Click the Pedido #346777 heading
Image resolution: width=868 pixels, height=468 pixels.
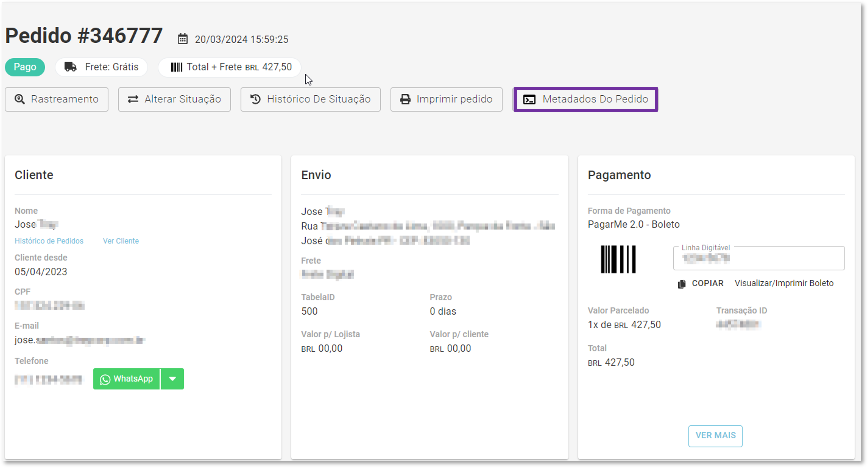84,36
